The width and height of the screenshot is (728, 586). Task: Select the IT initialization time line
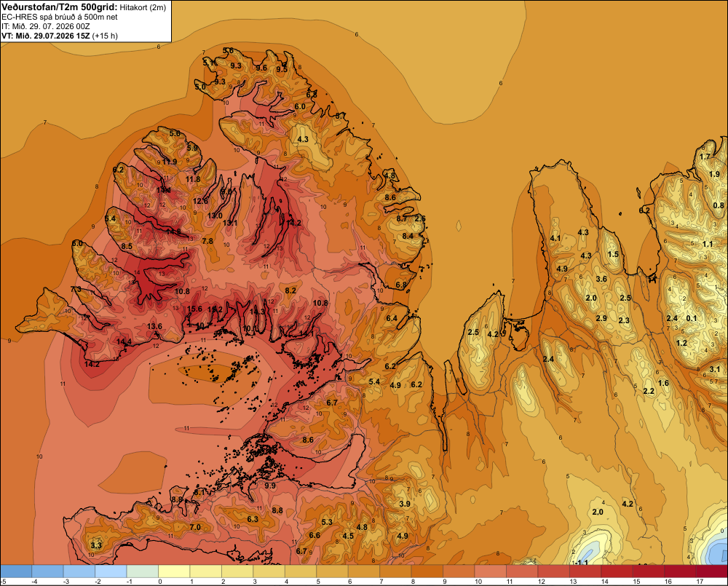[x=45, y=26]
